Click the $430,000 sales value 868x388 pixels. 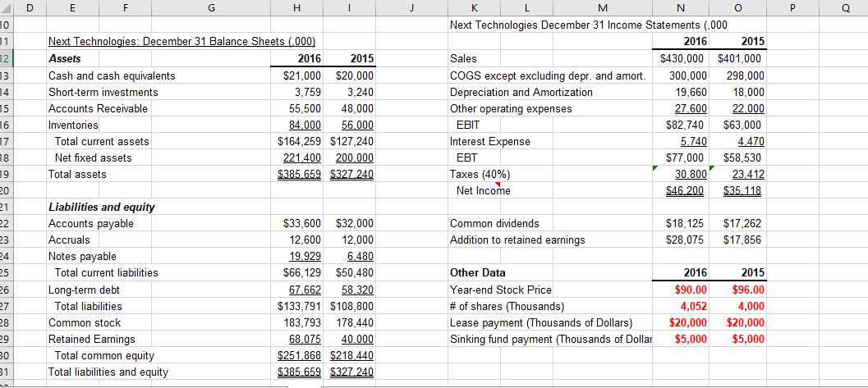point(680,58)
